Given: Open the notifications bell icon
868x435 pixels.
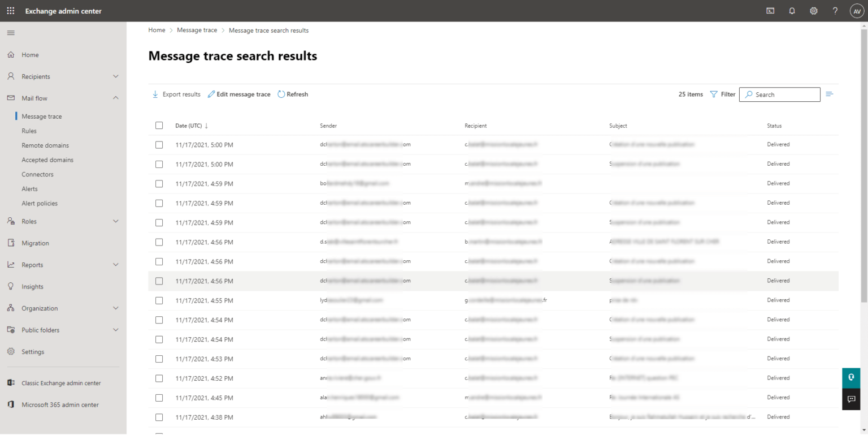Looking at the screenshot, I should click(792, 11).
